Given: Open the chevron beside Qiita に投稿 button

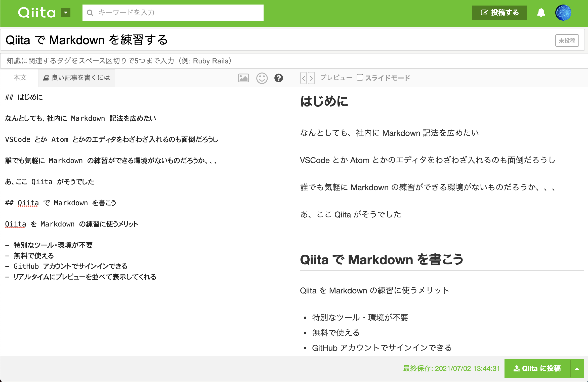Looking at the screenshot, I should pyautogui.click(x=577, y=369).
